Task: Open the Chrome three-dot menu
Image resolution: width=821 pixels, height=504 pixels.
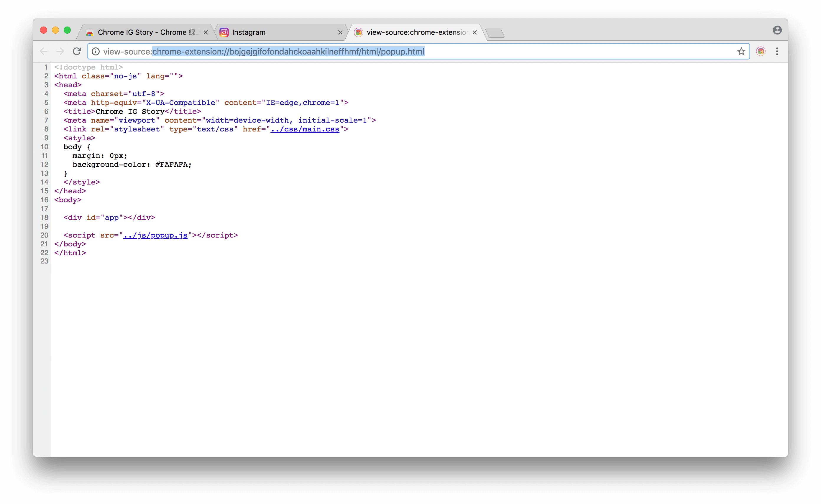Action: pyautogui.click(x=777, y=51)
